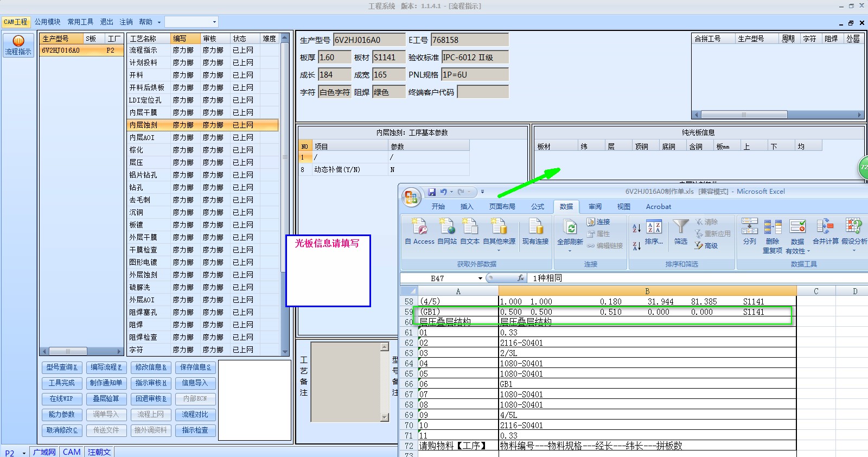Screen dimensions: 868x457
Task: Open the Sort dialog (排序...)
Action: tap(654, 232)
